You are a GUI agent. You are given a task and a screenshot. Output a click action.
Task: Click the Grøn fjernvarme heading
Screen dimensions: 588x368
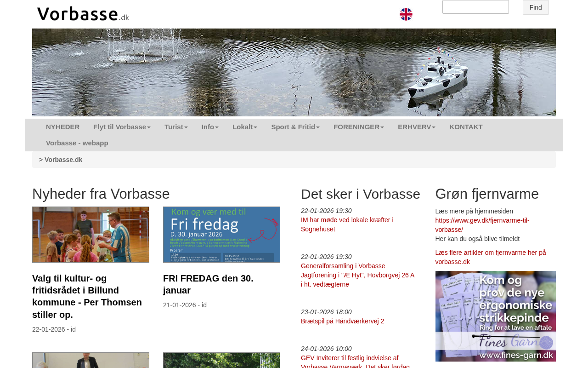pos(487,194)
